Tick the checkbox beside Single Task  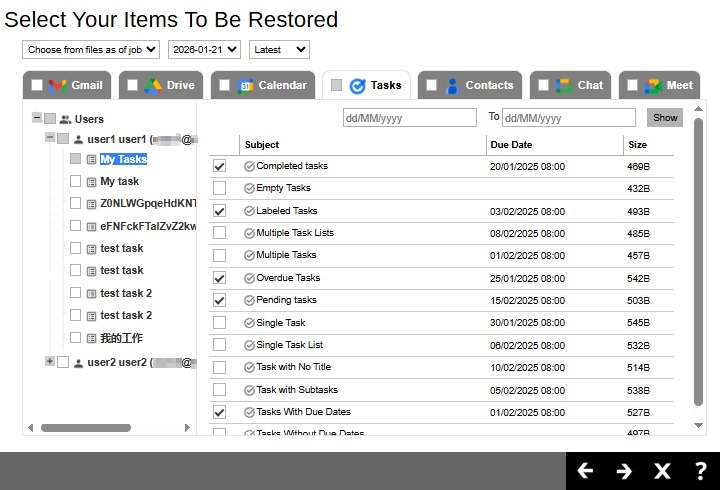[x=220, y=323]
